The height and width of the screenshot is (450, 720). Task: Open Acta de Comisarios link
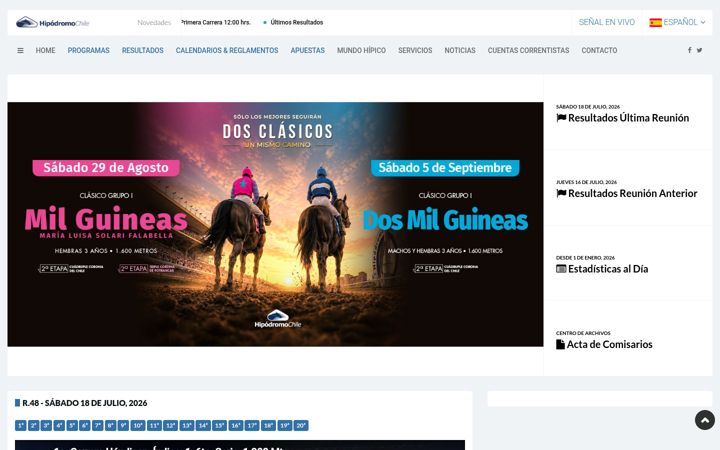[609, 344]
